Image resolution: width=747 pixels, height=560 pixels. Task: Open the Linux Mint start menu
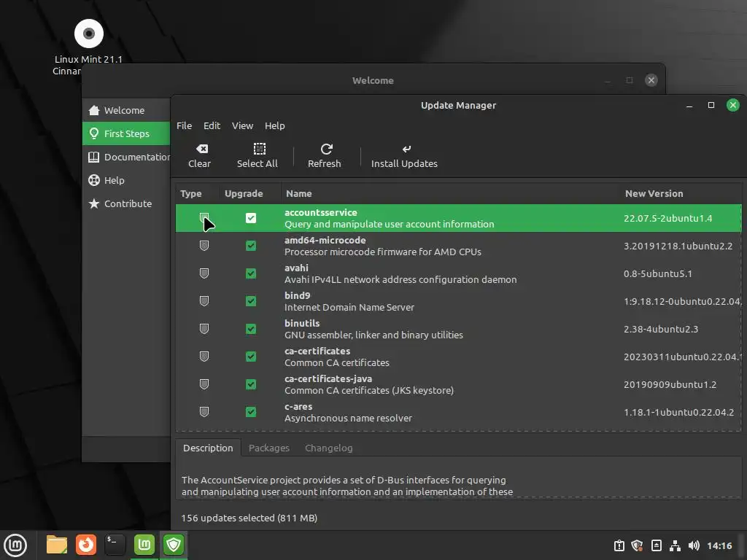click(15, 545)
